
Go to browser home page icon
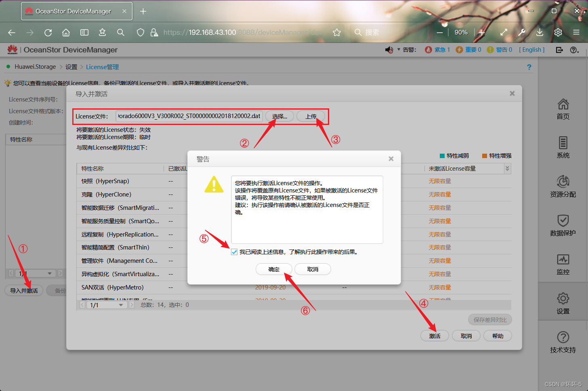point(66,32)
